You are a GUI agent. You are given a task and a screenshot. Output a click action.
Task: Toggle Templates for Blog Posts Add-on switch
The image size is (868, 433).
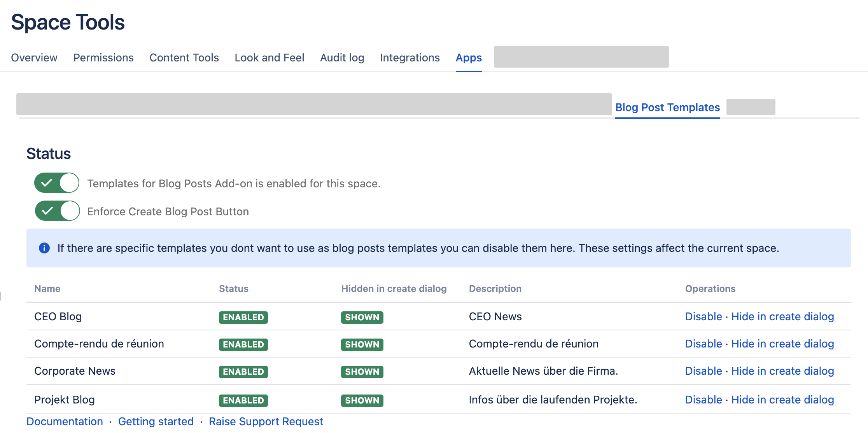click(x=57, y=183)
